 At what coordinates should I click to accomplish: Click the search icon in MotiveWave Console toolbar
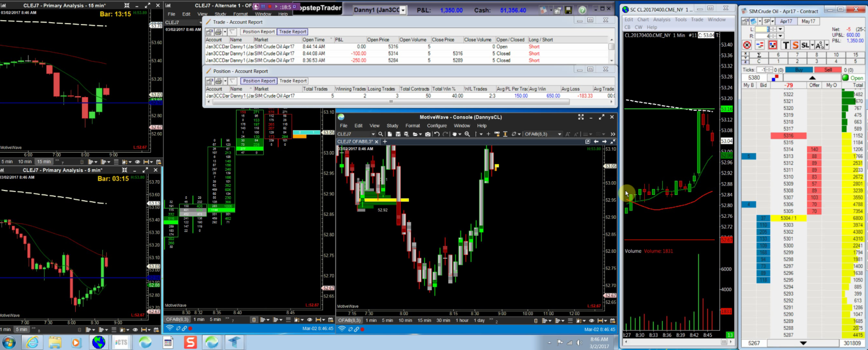point(381,134)
